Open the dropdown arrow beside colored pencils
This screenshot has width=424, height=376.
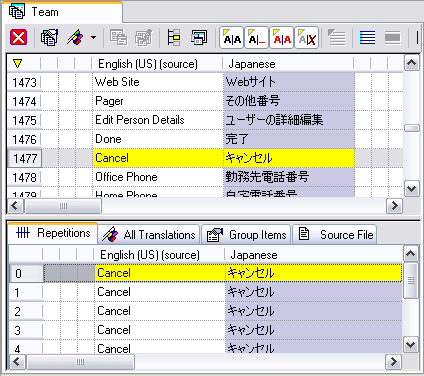(94, 37)
